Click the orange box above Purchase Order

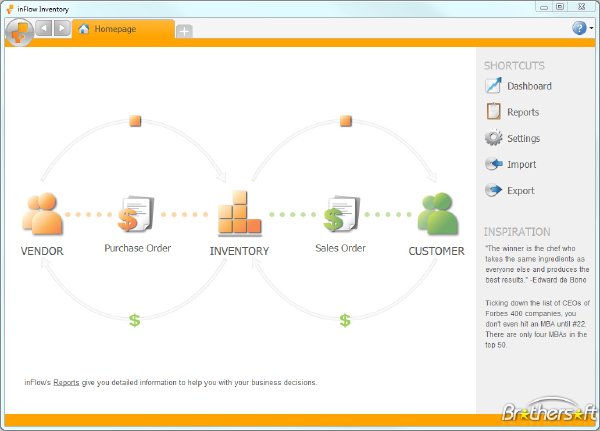[x=135, y=121]
